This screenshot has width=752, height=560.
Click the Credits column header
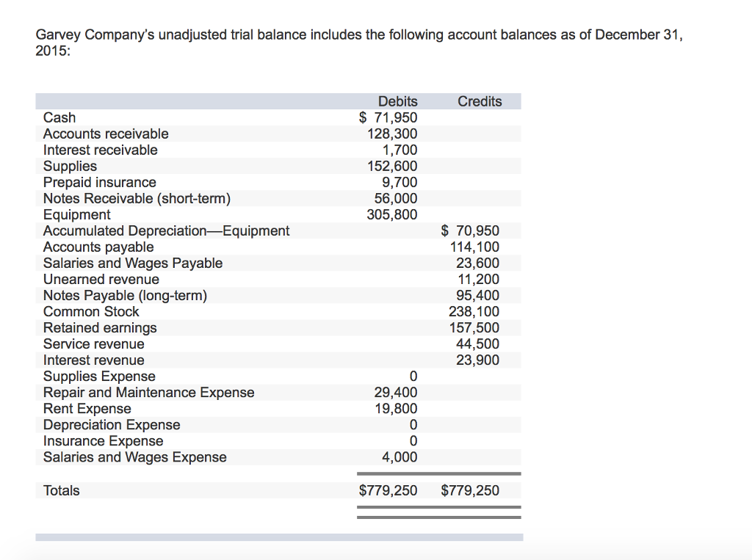tap(480, 101)
